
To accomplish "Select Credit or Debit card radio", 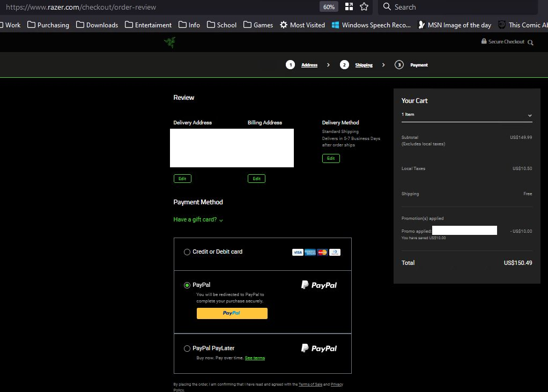I will coord(187,252).
